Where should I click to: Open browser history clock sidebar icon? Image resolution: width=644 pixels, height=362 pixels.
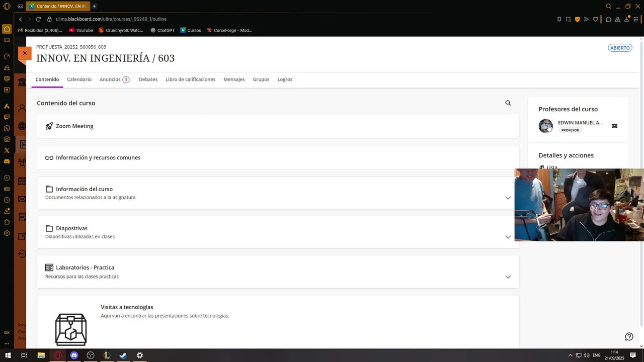point(7,200)
